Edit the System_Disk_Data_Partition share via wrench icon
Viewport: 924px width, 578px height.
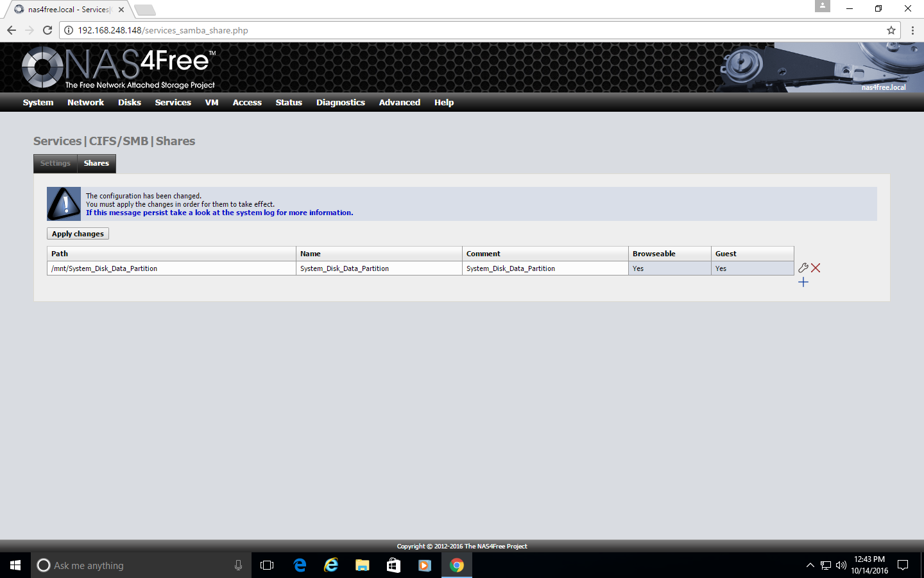point(803,268)
